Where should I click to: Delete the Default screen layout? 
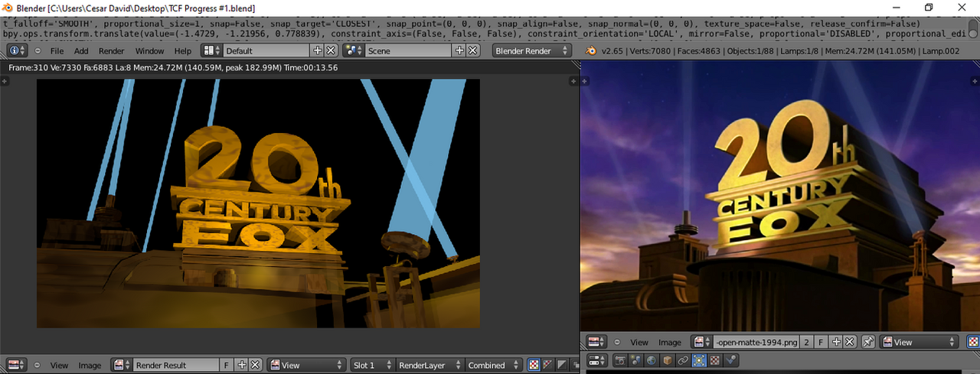click(331, 50)
